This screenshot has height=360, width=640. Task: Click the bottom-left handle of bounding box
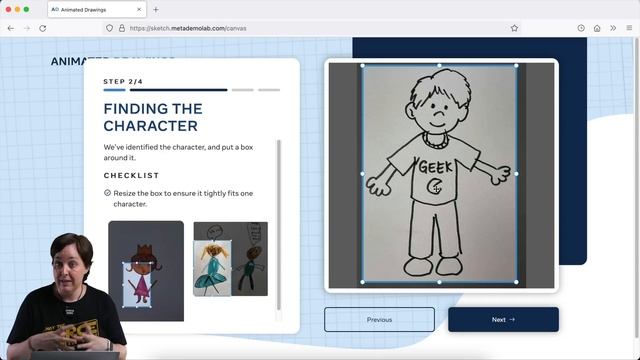point(362,282)
